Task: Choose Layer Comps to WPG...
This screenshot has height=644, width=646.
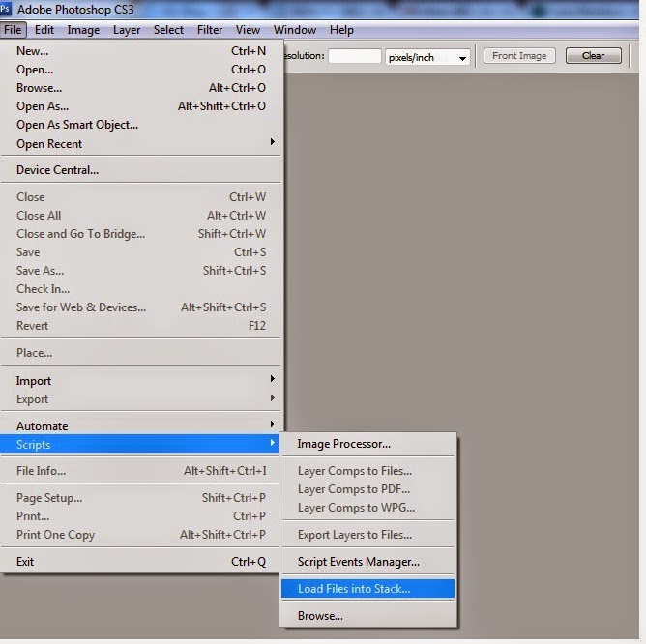Action: 367,508
